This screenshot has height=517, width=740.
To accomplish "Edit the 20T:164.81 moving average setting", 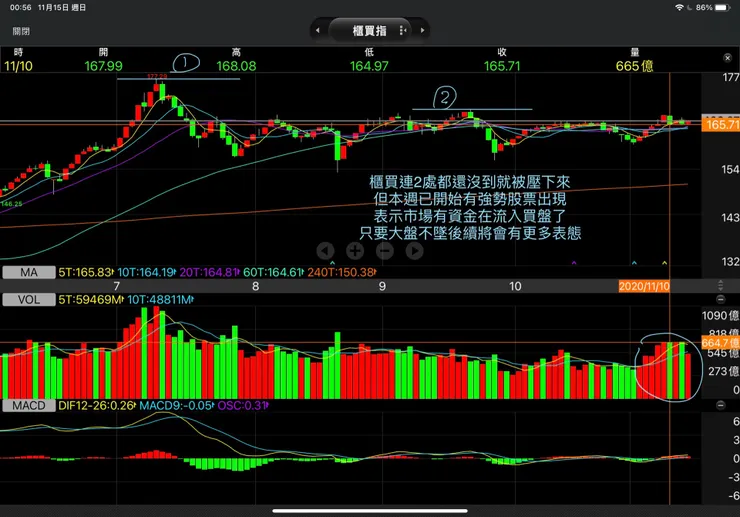I will [209, 272].
